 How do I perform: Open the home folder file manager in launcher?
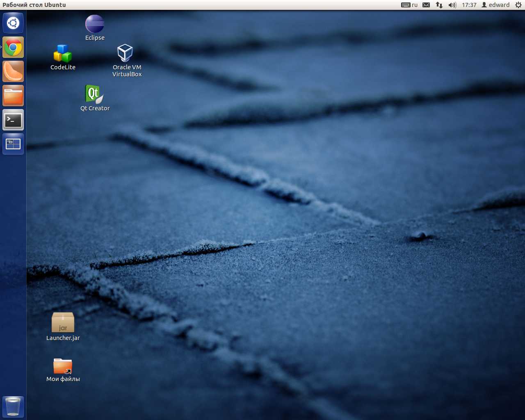(13, 96)
